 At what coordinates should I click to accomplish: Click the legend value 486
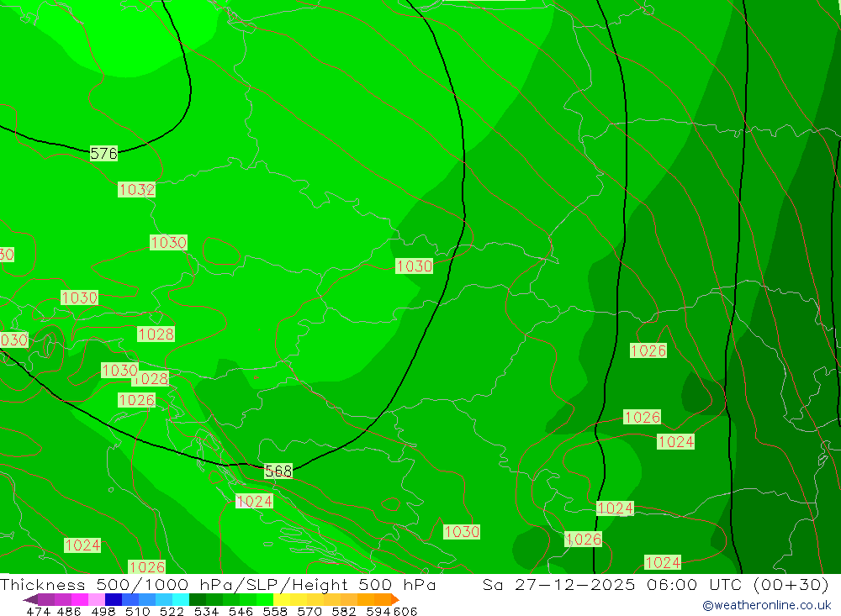(x=68, y=611)
